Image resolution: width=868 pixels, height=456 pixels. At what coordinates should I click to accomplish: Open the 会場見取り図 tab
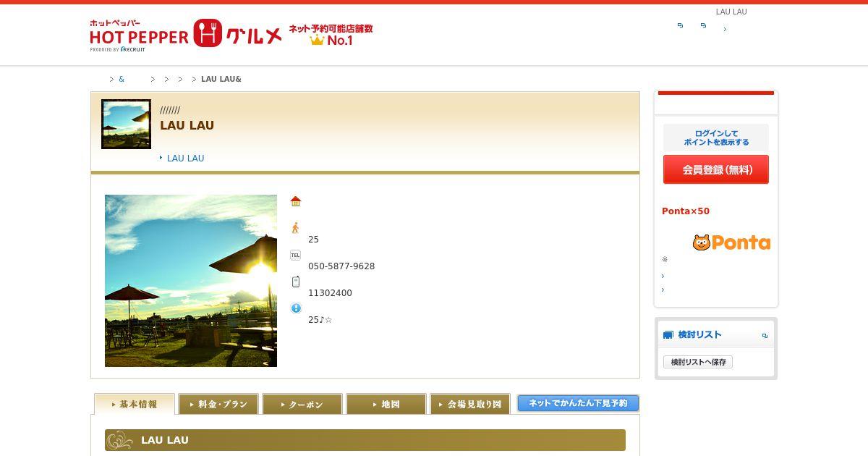pyautogui.click(x=470, y=404)
